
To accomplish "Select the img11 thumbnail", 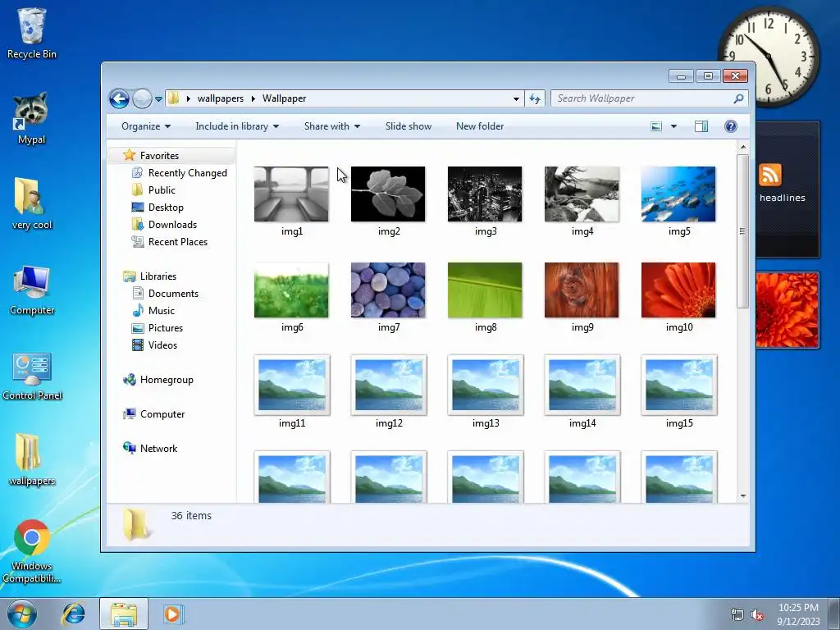I will (x=292, y=385).
